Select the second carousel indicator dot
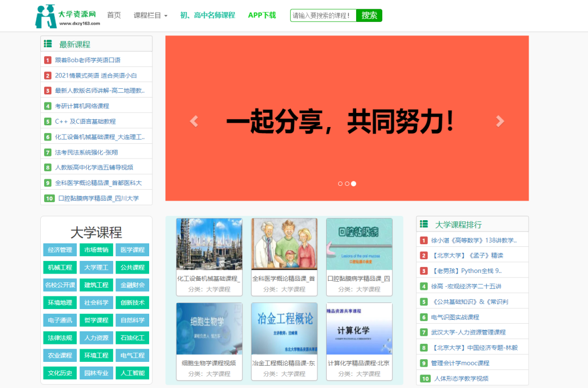 coord(347,184)
